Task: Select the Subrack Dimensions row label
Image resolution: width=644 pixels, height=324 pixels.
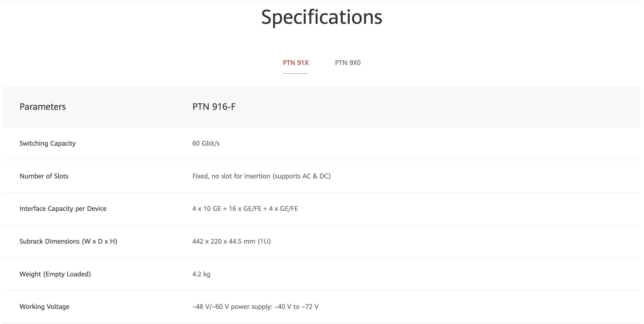Action: [x=68, y=241]
